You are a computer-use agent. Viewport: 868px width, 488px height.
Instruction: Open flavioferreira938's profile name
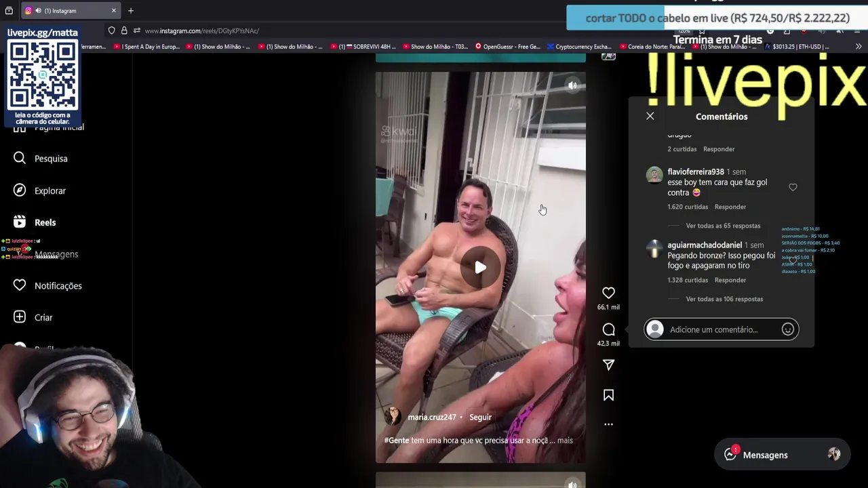click(696, 172)
